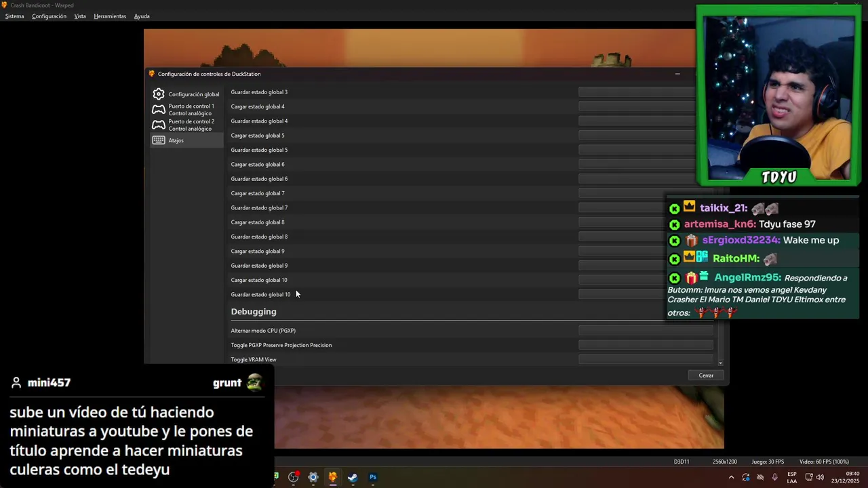Screen dimensions: 868x488
Task: Open the Herramientas menu
Action: point(110,16)
